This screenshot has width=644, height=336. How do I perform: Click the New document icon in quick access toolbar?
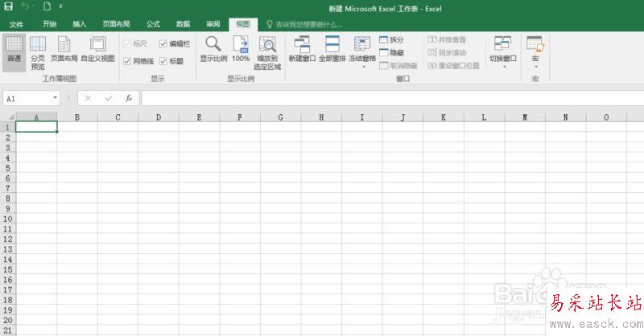tap(47, 6)
